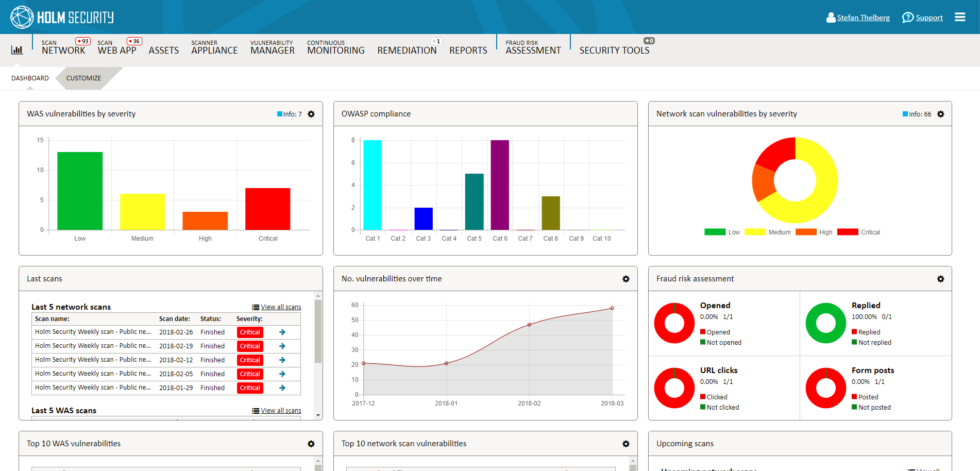Open Fraud risk assessment widget settings gear
This screenshot has width=980, height=471.
coord(941,278)
